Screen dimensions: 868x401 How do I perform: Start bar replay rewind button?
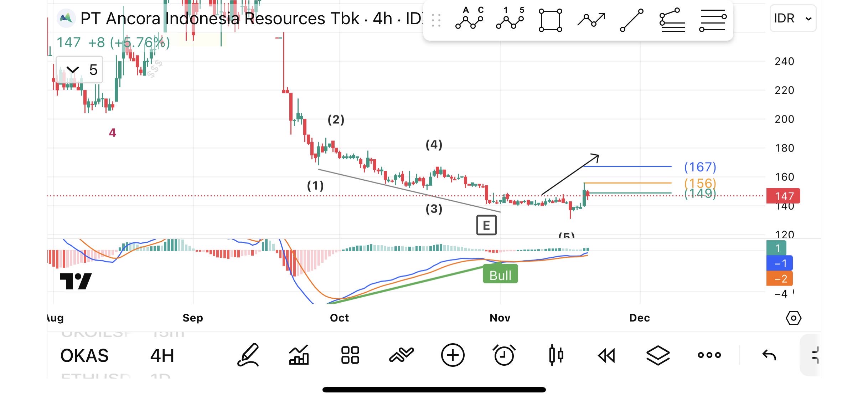(x=606, y=355)
